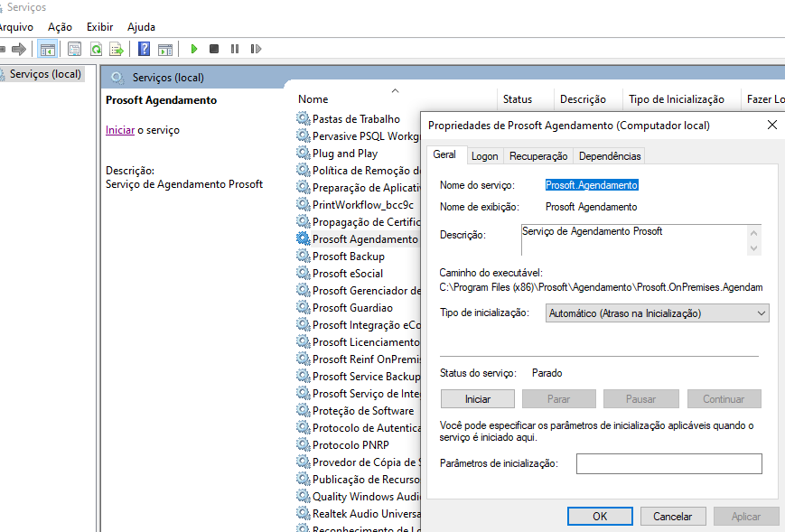Viewport: 785px width, 532px height.
Task: Start the service with green play icon
Action: [x=194, y=49]
